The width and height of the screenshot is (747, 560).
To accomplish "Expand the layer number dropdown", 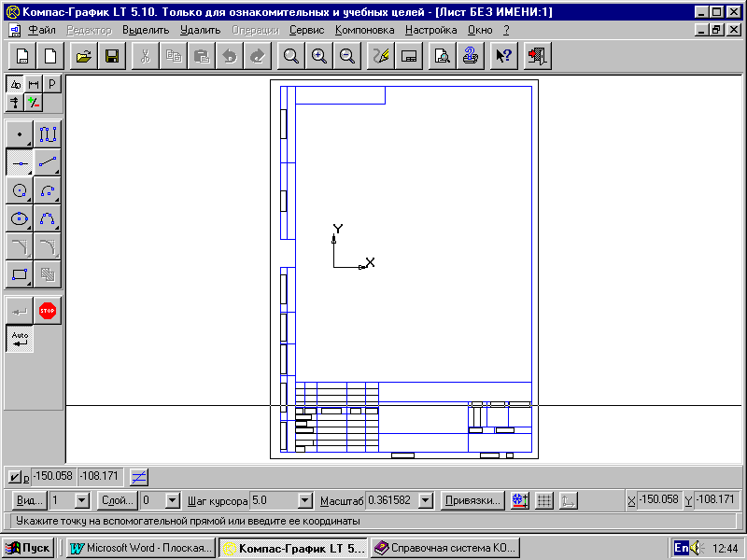I will click(173, 500).
